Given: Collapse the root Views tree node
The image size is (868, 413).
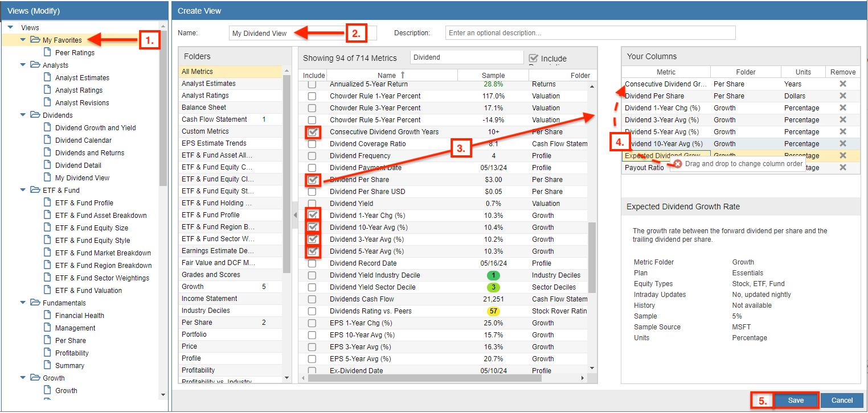Looking at the screenshot, I should coord(11,27).
